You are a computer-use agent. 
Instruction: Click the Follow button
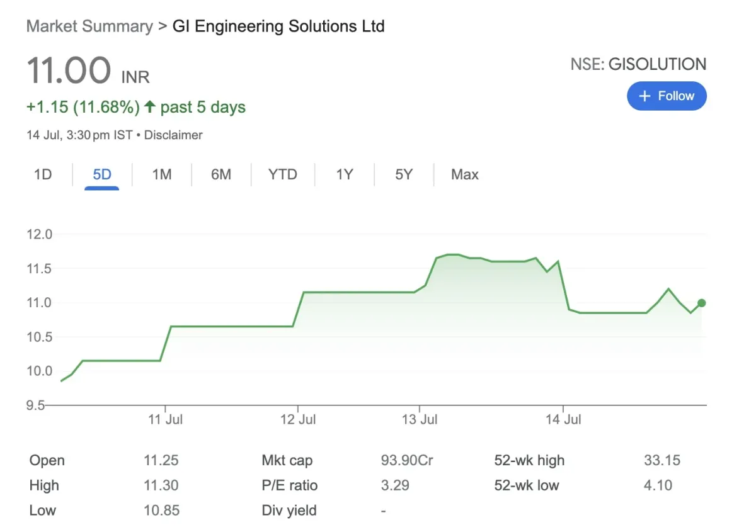pyautogui.click(x=667, y=96)
